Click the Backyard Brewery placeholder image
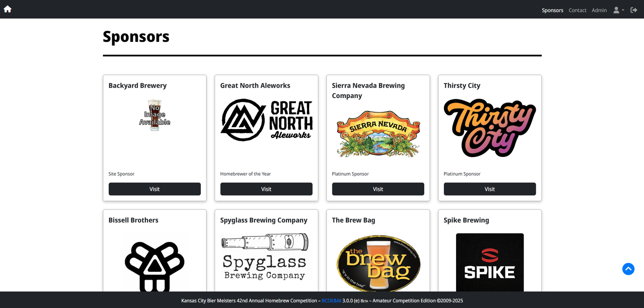 (x=155, y=115)
